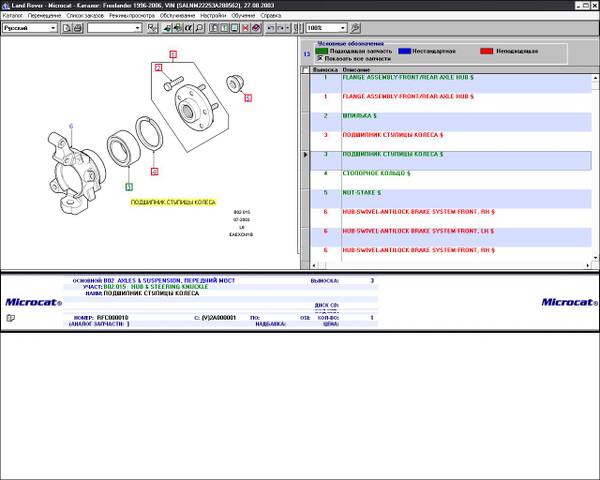Click the red Неподходящая swatch
This screenshot has width=600, height=480.
pos(487,51)
